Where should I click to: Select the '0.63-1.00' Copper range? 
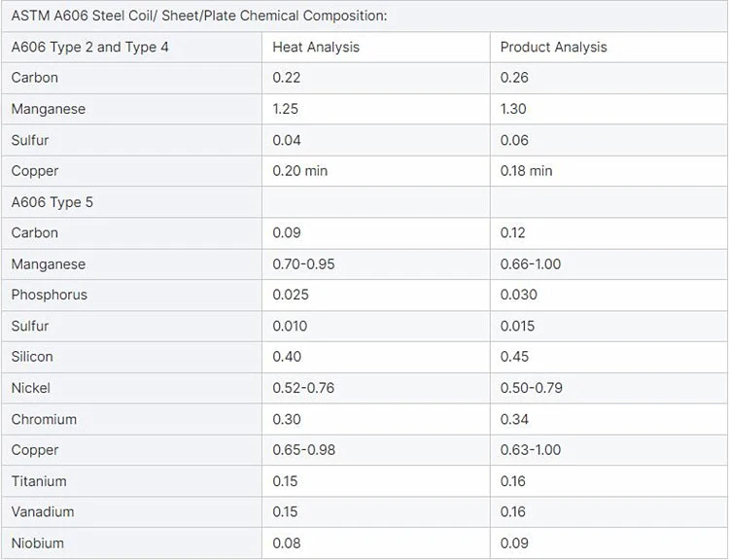(x=531, y=450)
